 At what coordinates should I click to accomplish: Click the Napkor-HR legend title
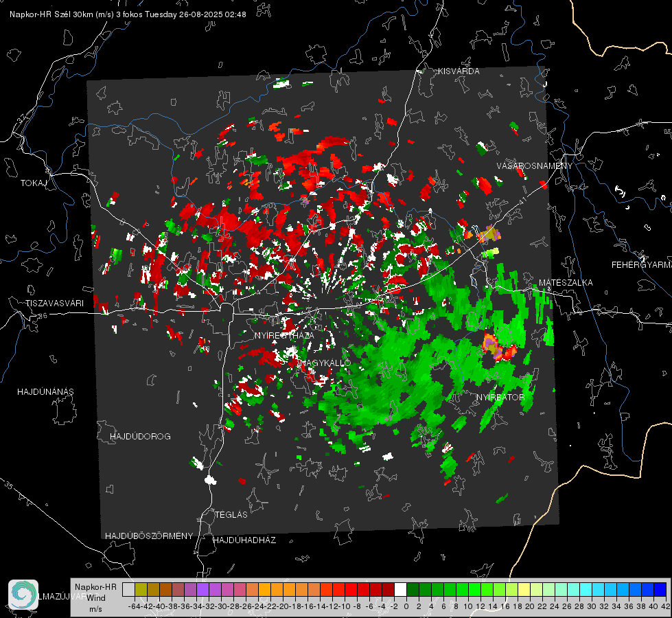[x=95, y=587]
